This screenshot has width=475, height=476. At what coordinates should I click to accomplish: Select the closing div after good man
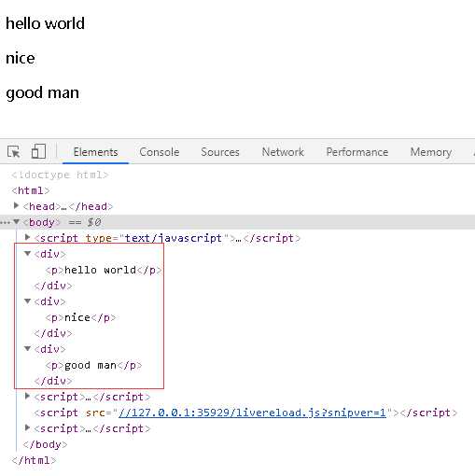point(53,381)
